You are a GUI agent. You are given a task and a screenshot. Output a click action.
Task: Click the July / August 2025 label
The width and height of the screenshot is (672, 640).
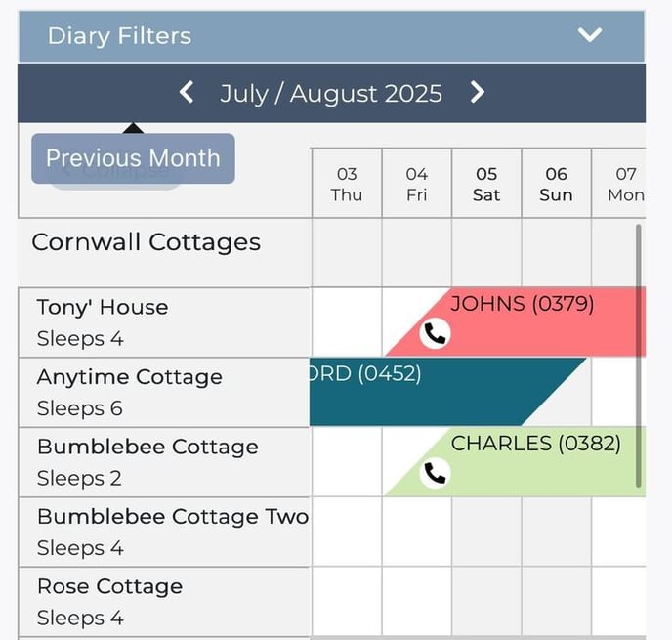coord(331,94)
